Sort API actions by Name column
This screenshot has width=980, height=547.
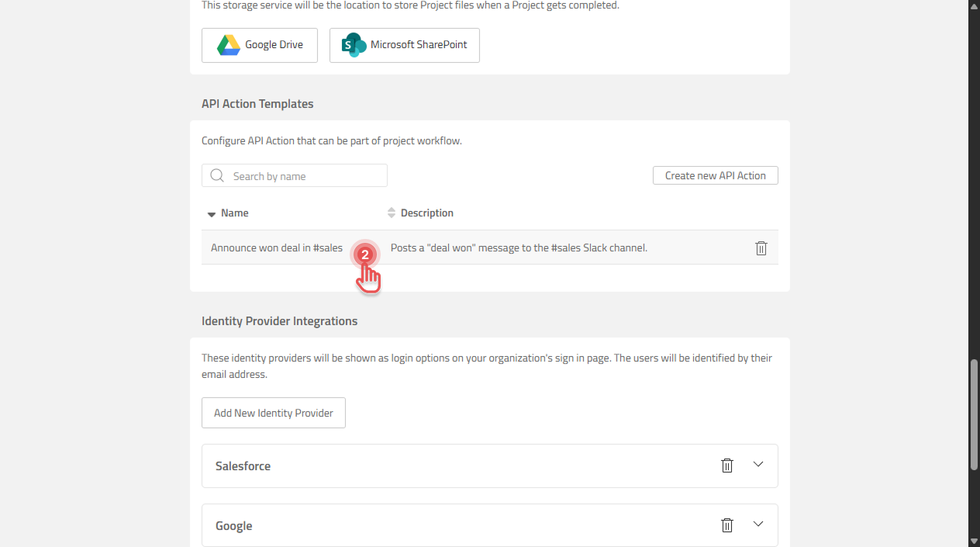(x=228, y=213)
